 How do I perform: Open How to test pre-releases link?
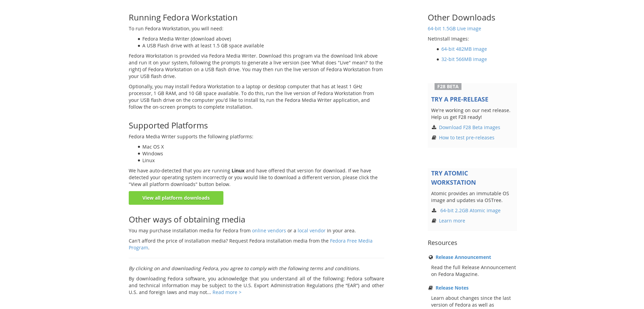tap(467, 138)
